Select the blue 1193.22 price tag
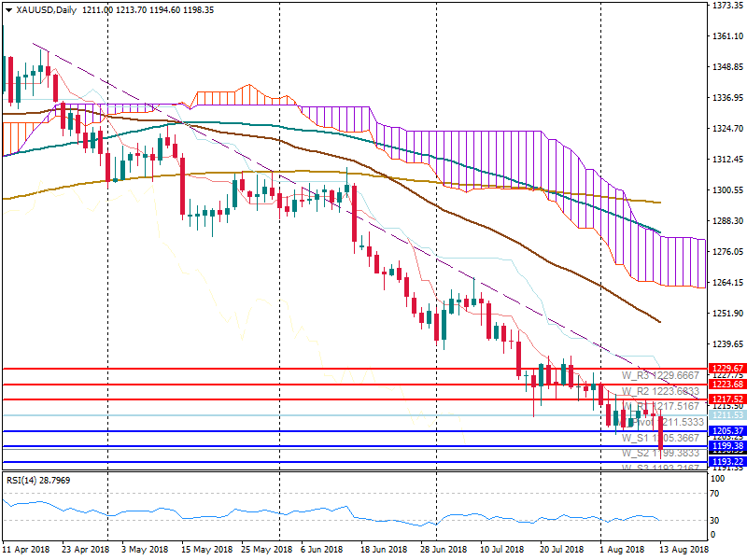The width and height of the screenshot is (747, 560). click(726, 462)
